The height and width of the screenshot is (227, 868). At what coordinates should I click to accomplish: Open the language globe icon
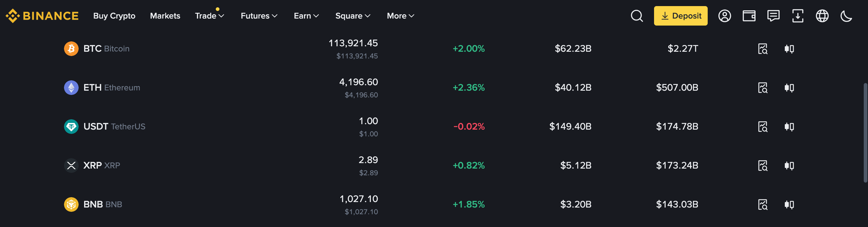click(x=822, y=16)
